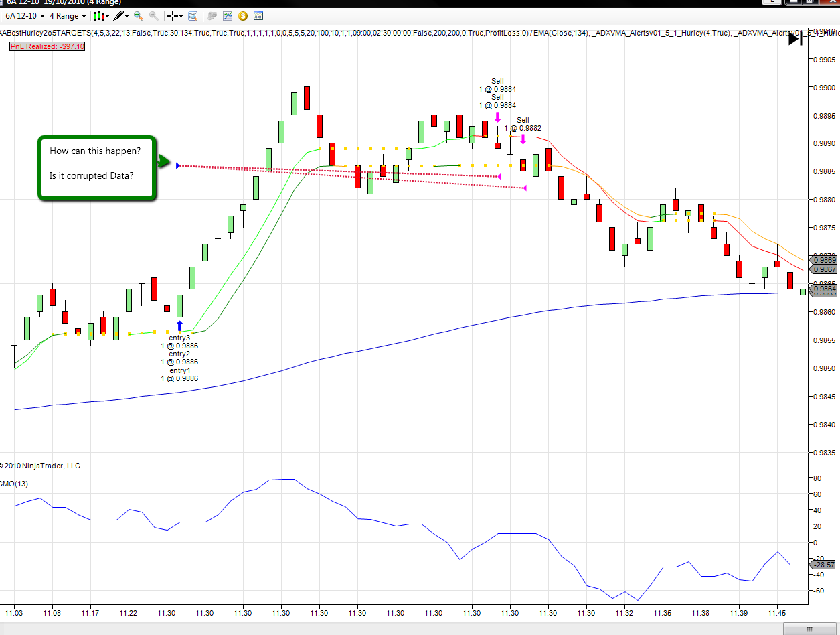
Task: Toggle the chart trader dollar icon
Action: pos(243,15)
